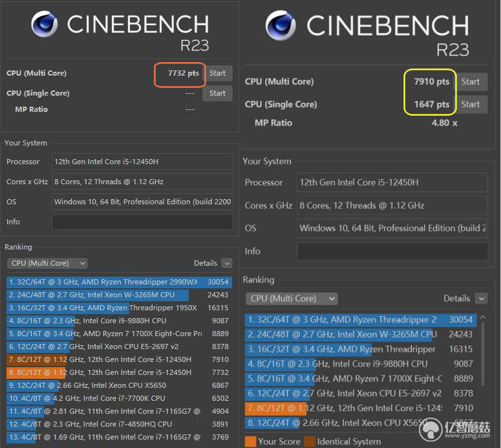The width and height of the screenshot is (501, 448).
Task: Select i5-12450H 7910 row in left ranking
Action: coord(119,359)
